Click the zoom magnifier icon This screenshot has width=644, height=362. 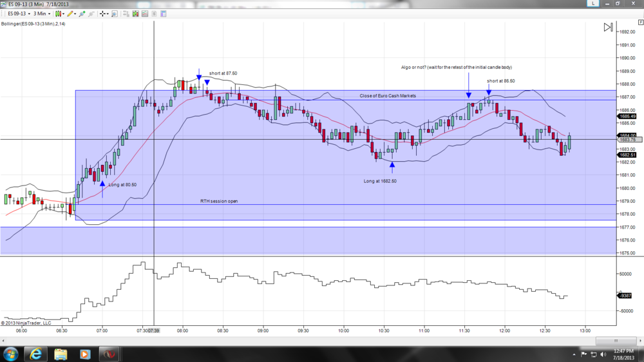(x=115, y=14)
